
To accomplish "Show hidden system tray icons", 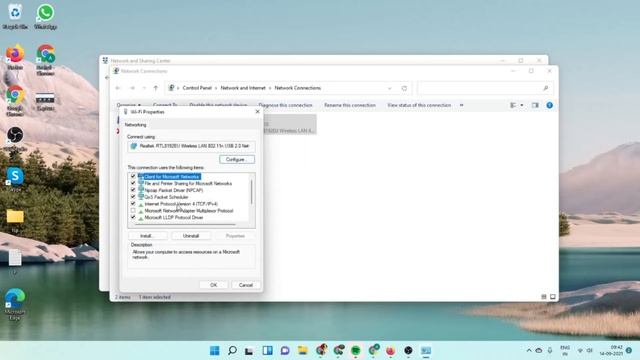I will pos(529,350).
